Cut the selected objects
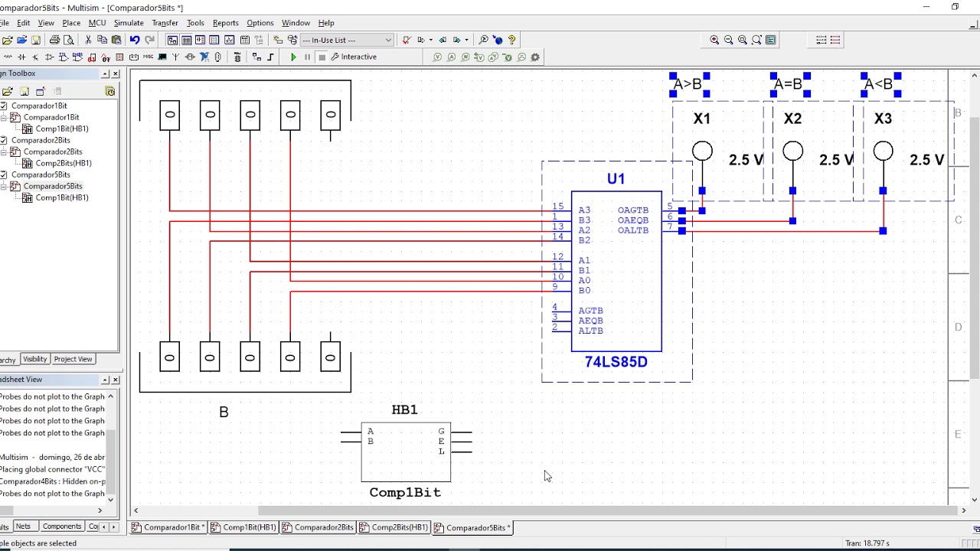The image size is (980, 551). (x=88, y=40)
